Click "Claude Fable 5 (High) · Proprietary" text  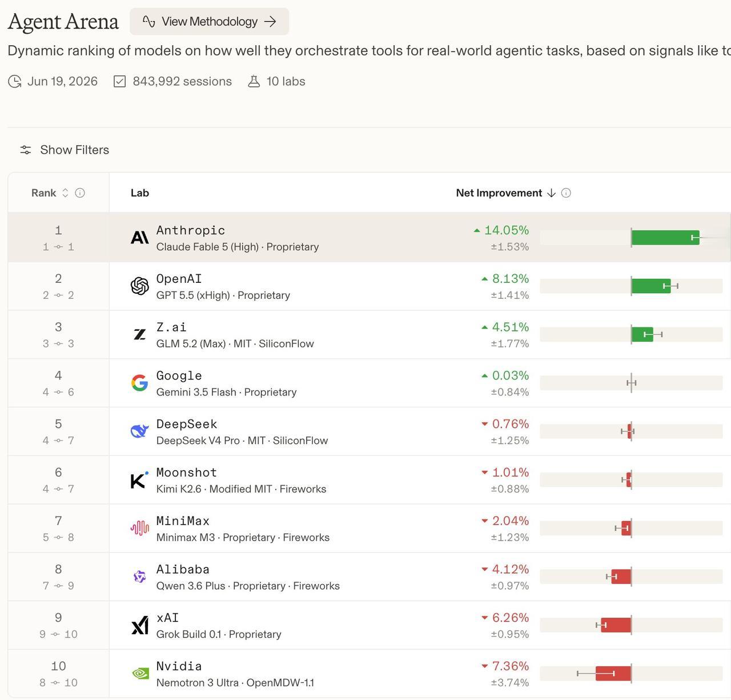click(x=238, y=247)
